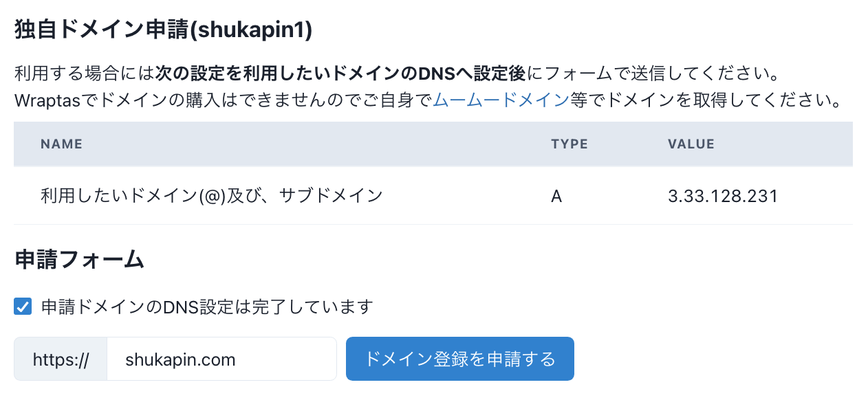Select the TYPE column header
The image size is (868, 400).
coord(569,144)
